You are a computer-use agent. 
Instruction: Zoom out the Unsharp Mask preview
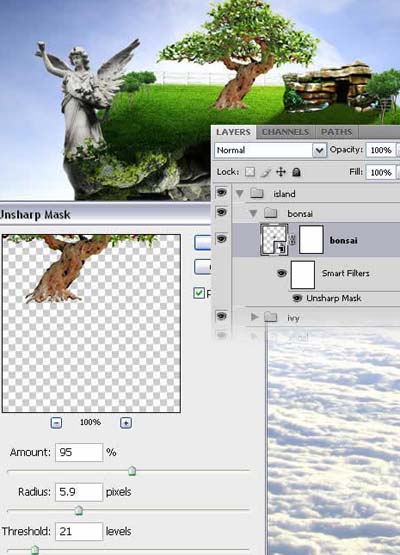56,423
